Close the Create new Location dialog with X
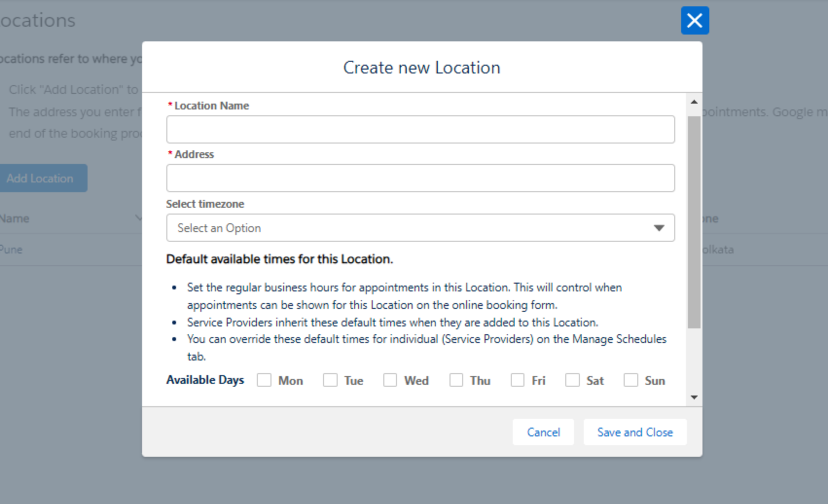The width and height of the screenshot is (828, 504). point(695,20)
